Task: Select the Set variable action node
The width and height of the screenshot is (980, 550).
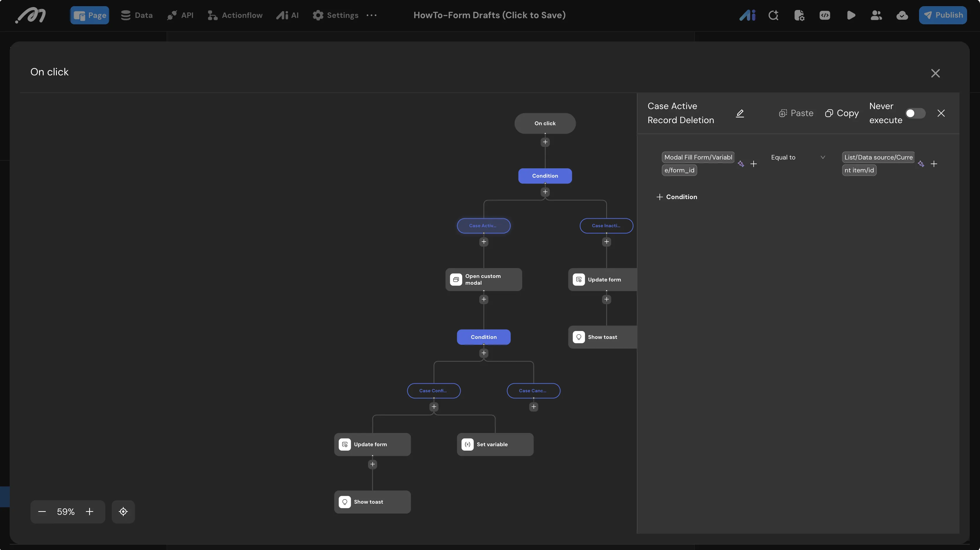Action: click(x=495, y=444)
